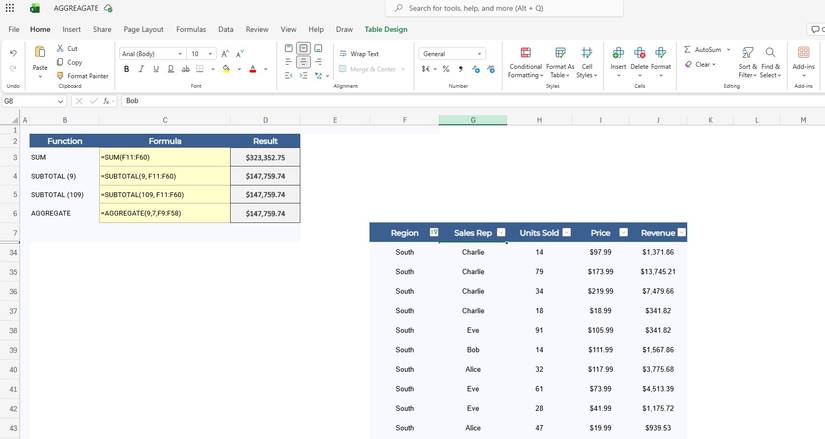825x439 pixels.
Task: Increase indent icon
Action: (x=304, y=76)
